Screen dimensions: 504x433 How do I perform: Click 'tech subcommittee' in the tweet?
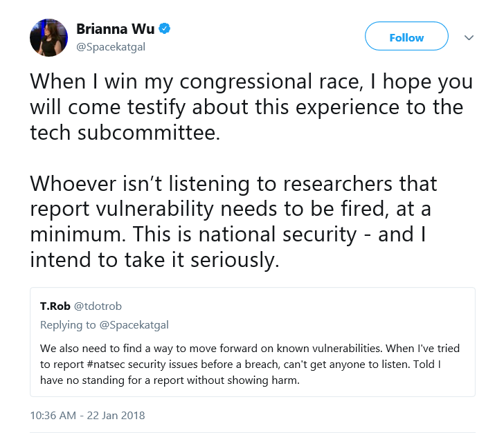coord(123,132)
